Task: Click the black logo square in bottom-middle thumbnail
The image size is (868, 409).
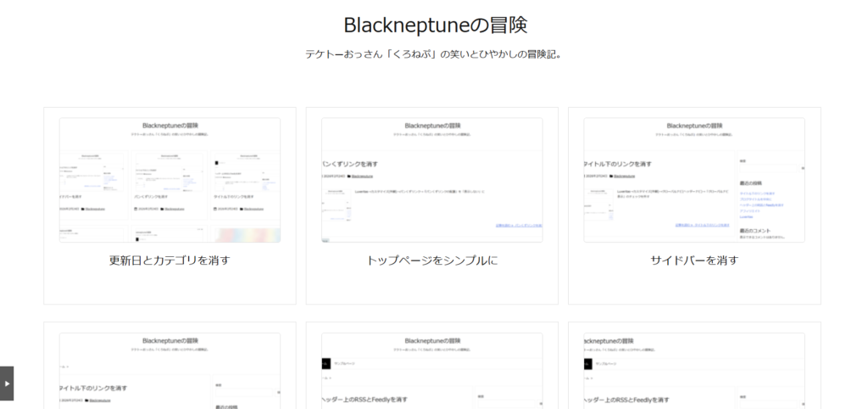Action: [326, 363]
